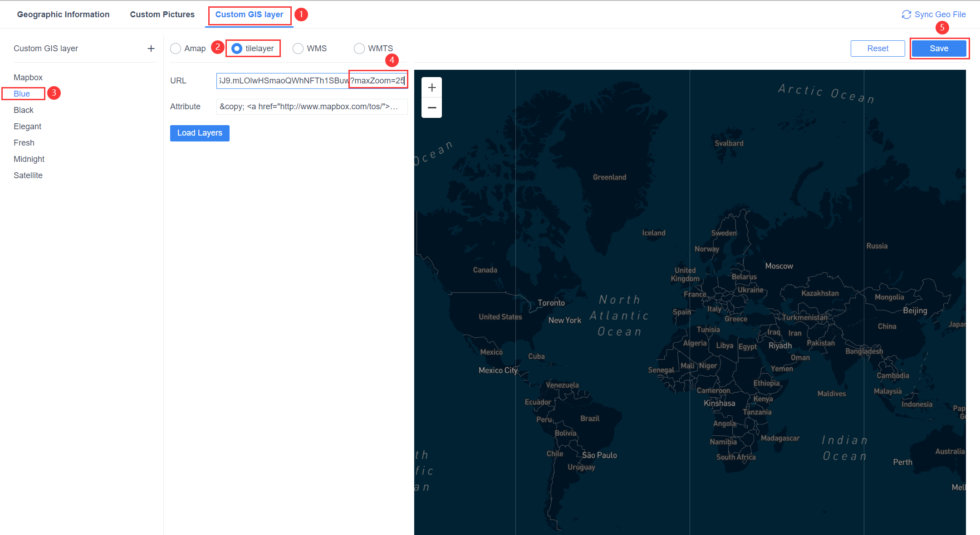Pick the Midnight layer style
The width and height of the screenshot is (980, 535).
pos(29,159)
